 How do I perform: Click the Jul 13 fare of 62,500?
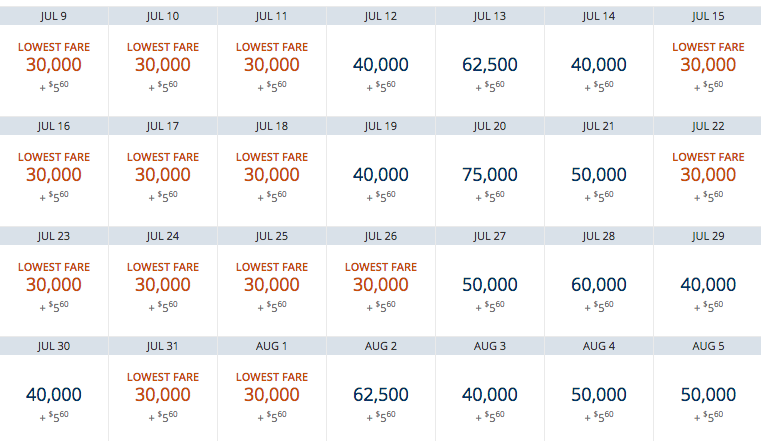[490, 65]
